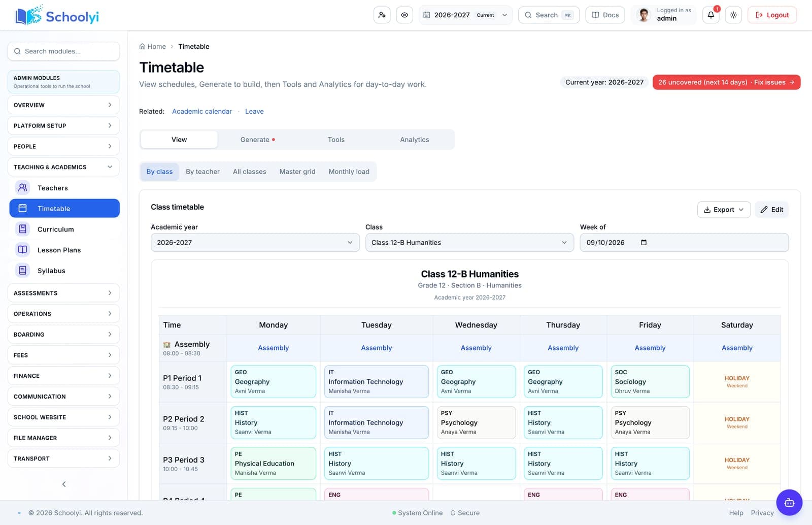Collapse the Teaching & Academics section
This screenshot has width=812, height=525.
(63, 167)
